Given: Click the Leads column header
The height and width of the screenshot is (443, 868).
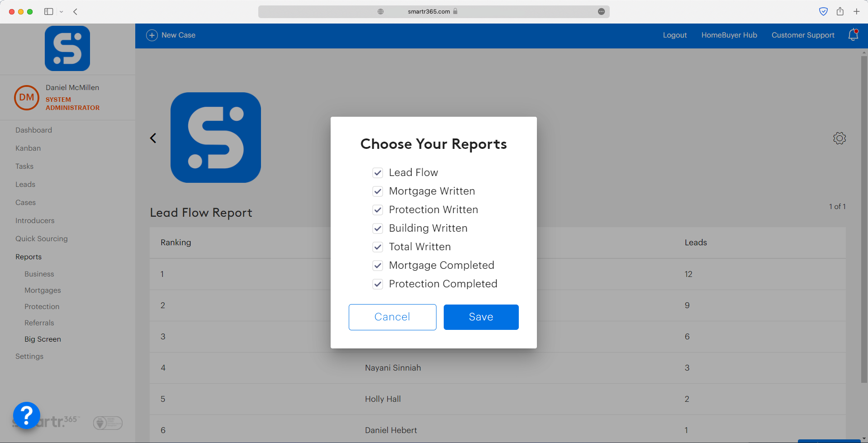Looking at the screenshot, I should click(696, 243).
